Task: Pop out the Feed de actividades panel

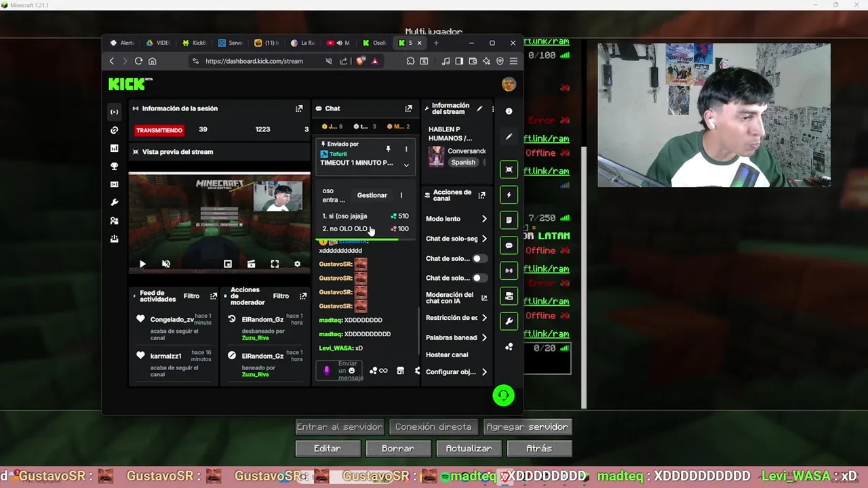Action: tap(214, 296)
